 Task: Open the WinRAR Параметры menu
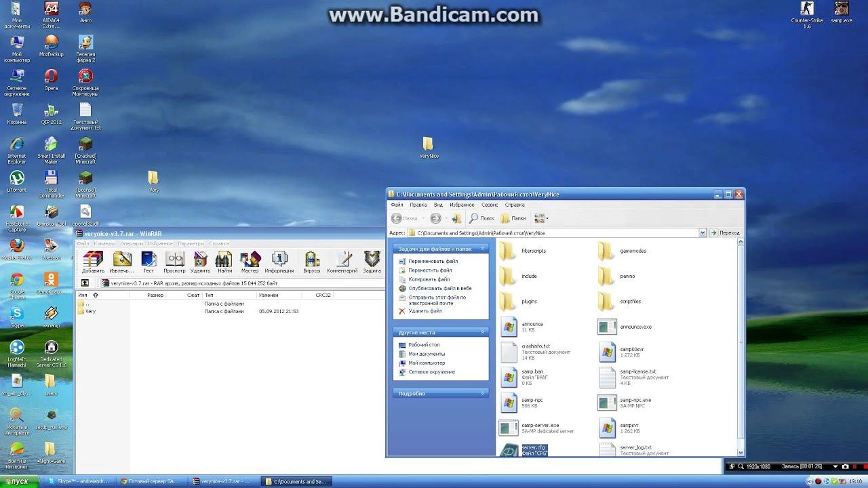pos(191,243)
